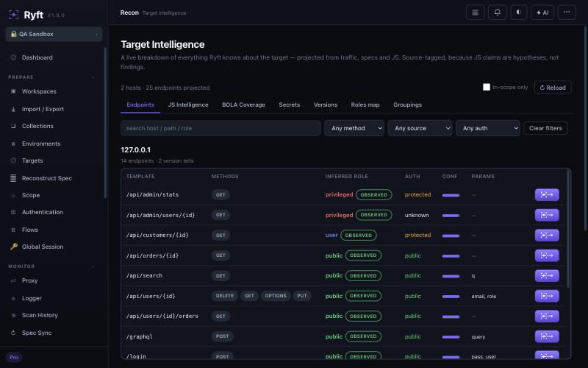Switch to the Secrets tab
The image size is (588, 368).
point(289,105)
